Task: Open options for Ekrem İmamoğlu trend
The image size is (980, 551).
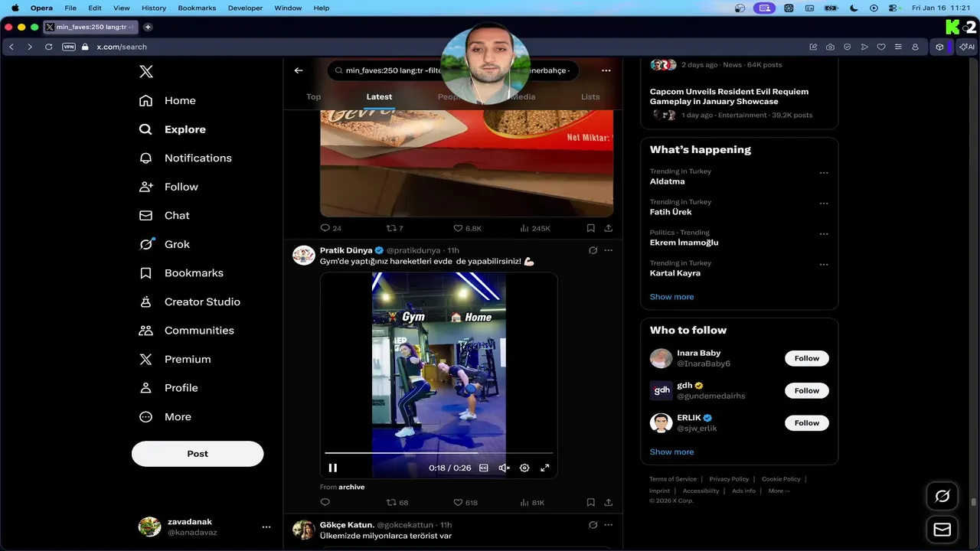Action: coord(824,234)
